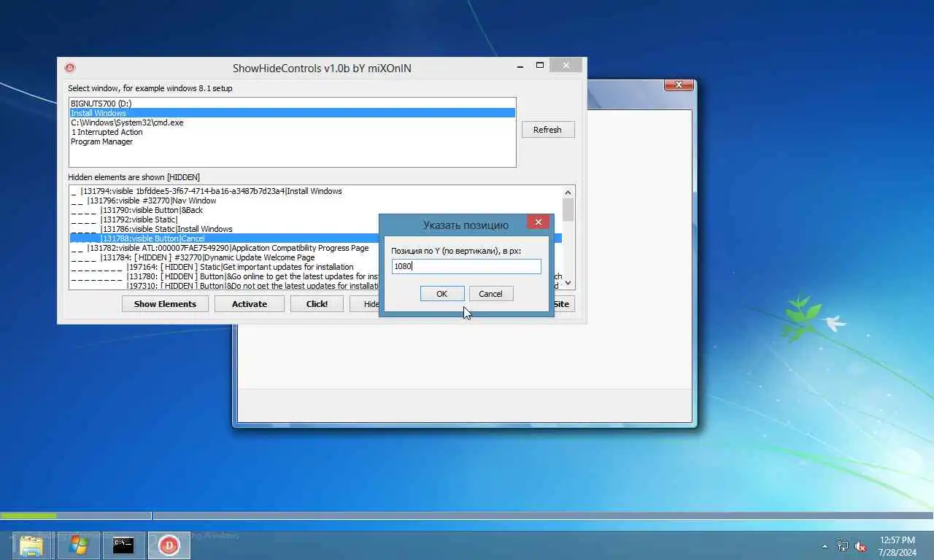Close the Указать позицию dialog
This screenshot has width=934, height=560.
[x=538, y=222]
